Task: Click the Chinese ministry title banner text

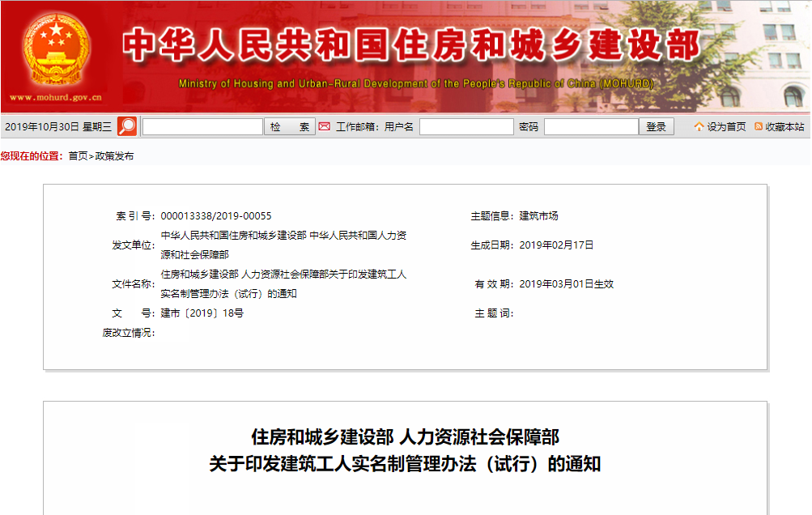Action: pyautogui.click(x=410, y=46)
